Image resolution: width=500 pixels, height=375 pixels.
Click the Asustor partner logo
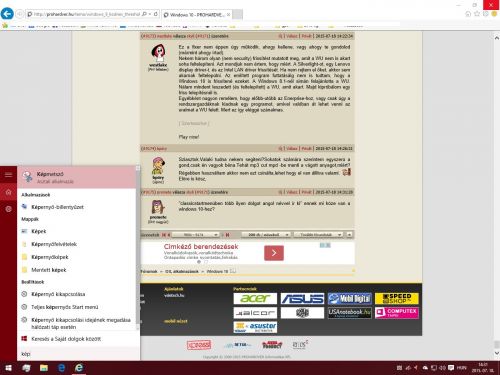pyautogui.click(x=255, y=327)
